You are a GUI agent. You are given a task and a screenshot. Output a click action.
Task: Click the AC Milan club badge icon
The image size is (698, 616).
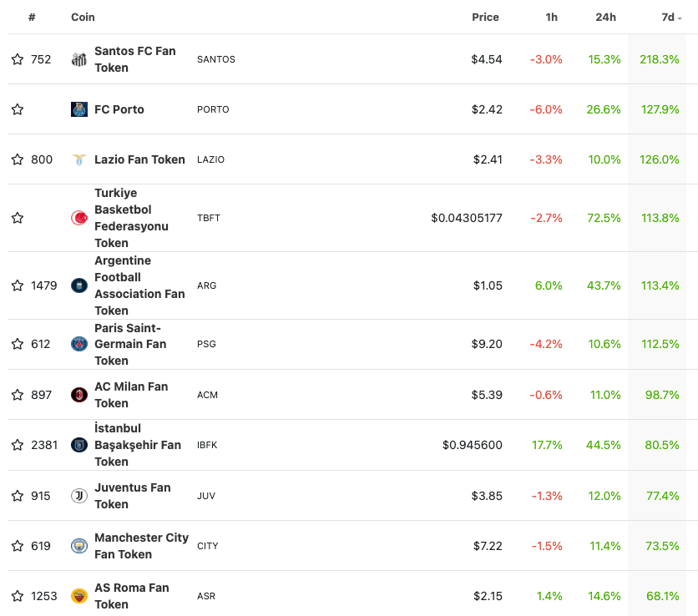[x=79, y=395]
